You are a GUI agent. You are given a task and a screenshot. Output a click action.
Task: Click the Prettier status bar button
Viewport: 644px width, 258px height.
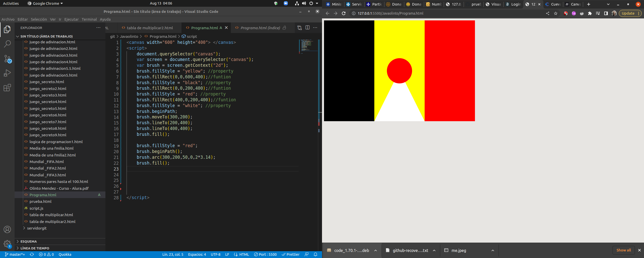pos(291,254)
